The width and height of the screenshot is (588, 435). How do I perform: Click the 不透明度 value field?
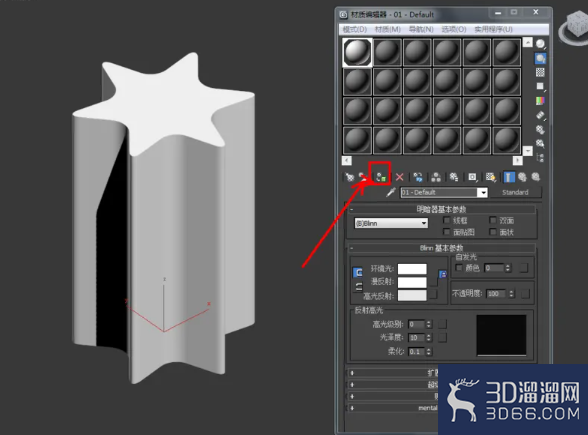coord(496,294)
